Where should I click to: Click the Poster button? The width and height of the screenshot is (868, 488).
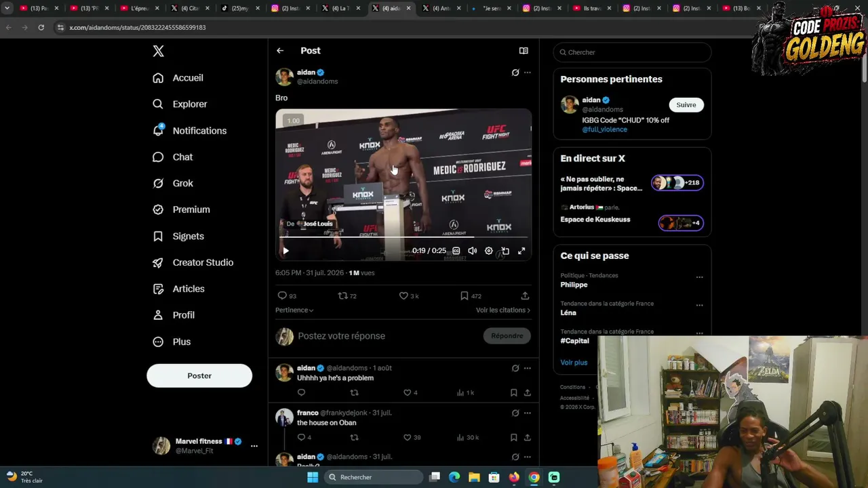(x=199, y=375)
